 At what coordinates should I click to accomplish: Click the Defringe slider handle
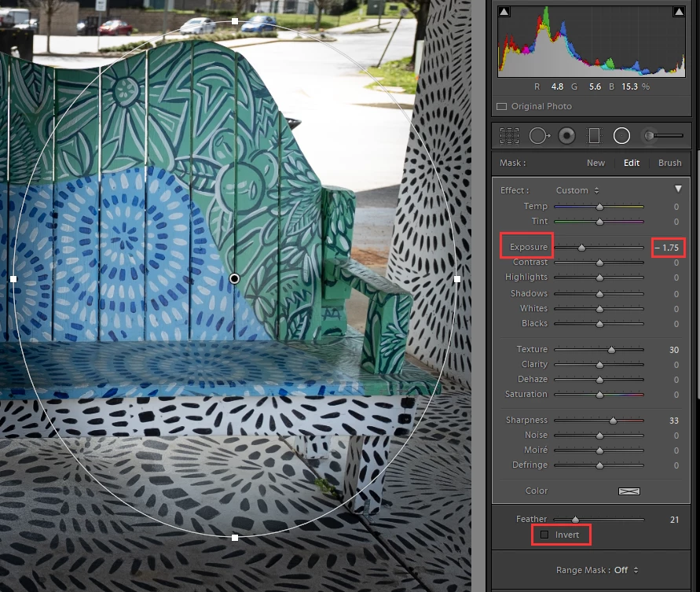point(599,465)
